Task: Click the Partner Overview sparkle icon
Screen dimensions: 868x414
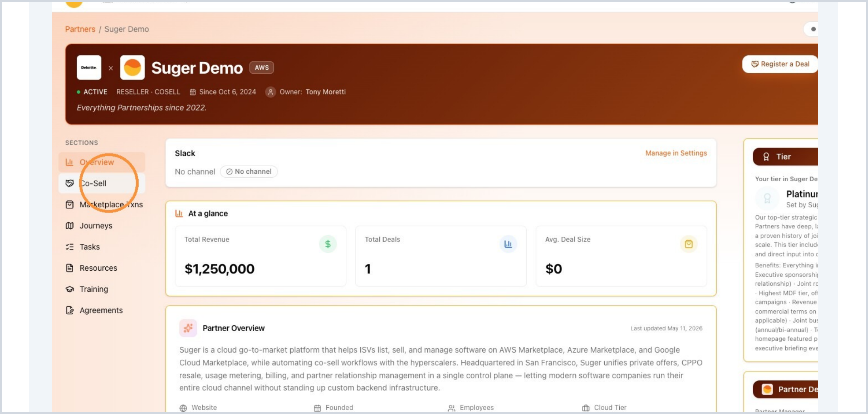Action: click(x=188, y=328)
